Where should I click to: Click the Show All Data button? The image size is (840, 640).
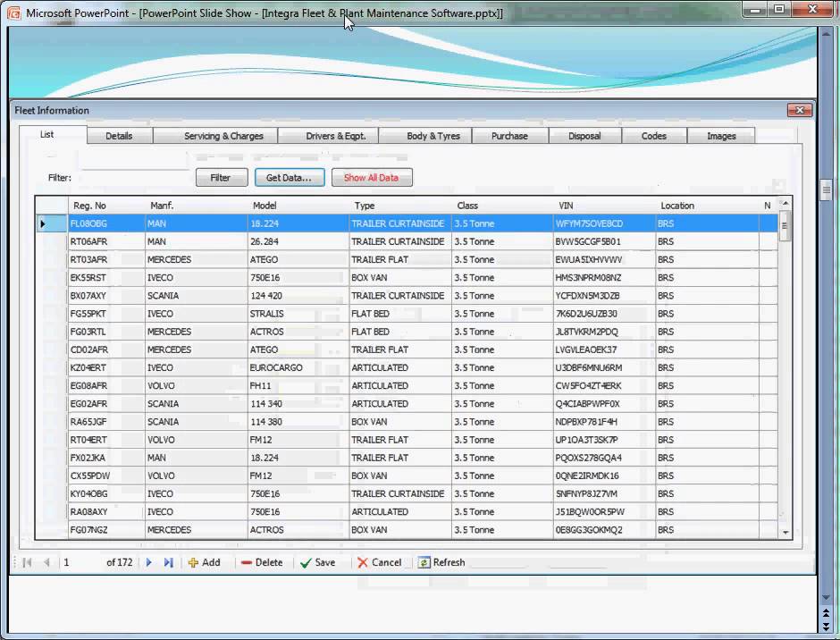[372, 177]
